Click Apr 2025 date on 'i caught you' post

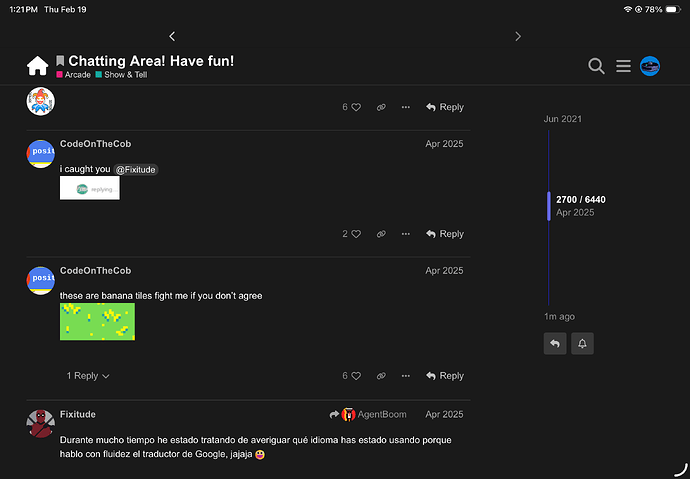(444, 144)
